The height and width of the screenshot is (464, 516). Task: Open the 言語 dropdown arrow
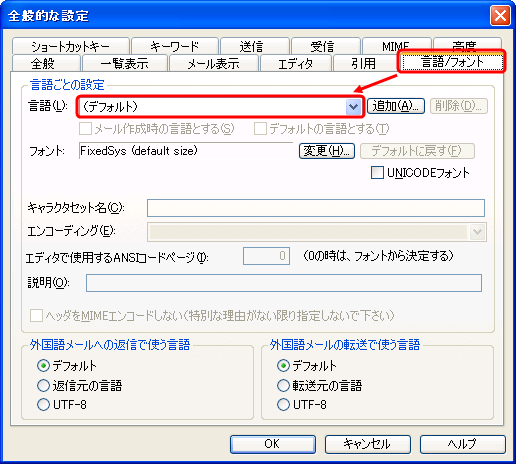(x=353, y=107)
